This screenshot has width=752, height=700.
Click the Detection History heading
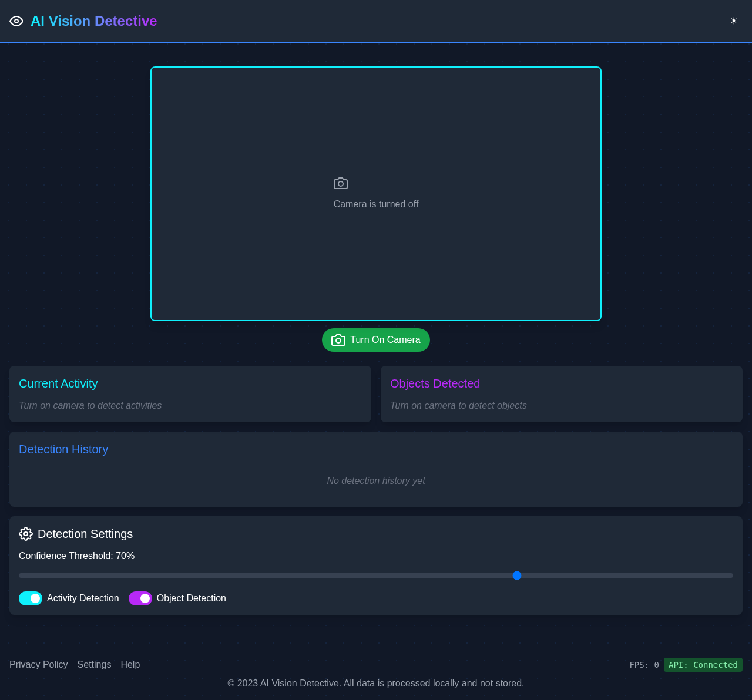click(63, 449)
